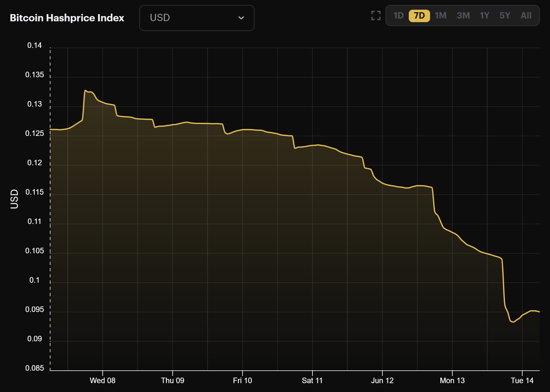Click the dashed line at the chart start
This screenshot has width=550, height=392.
[50, 194]
